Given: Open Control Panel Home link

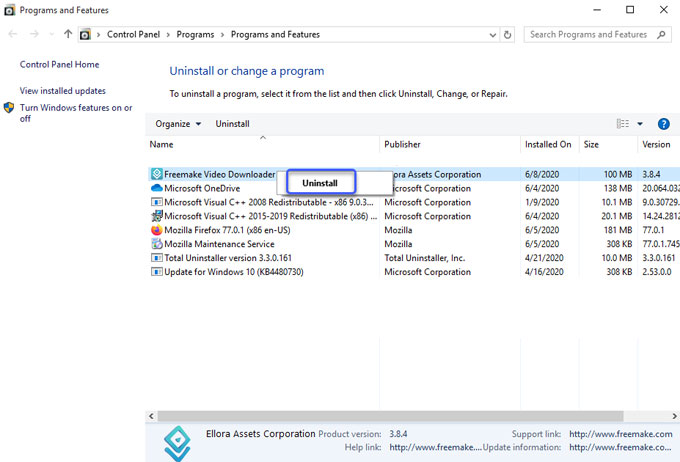Looking at the screenshot, I should [59, 64].
